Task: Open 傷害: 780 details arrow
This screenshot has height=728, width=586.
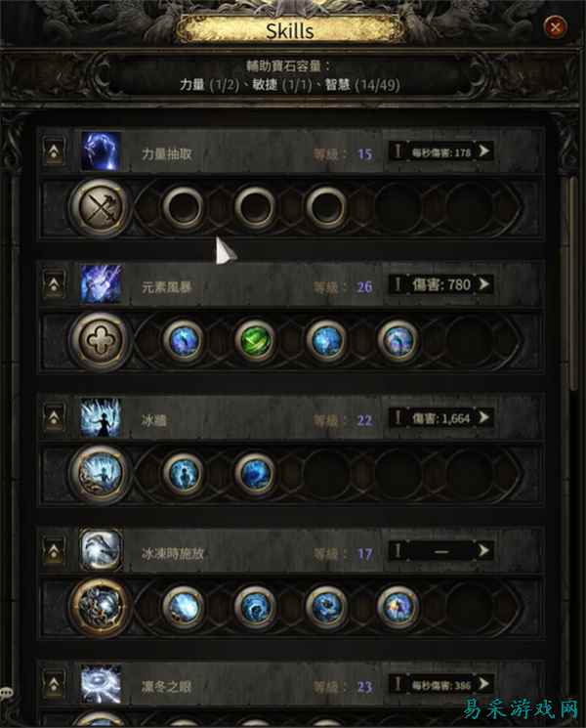Action: click(483, 283)
